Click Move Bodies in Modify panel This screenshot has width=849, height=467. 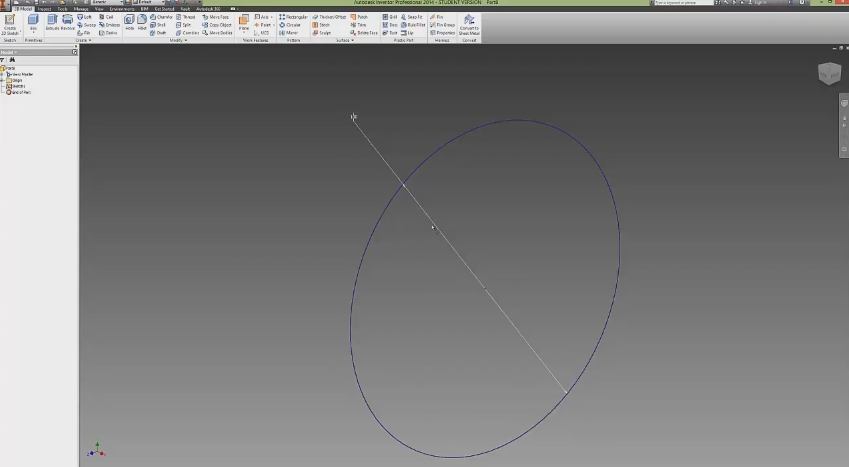pos(218,33)
